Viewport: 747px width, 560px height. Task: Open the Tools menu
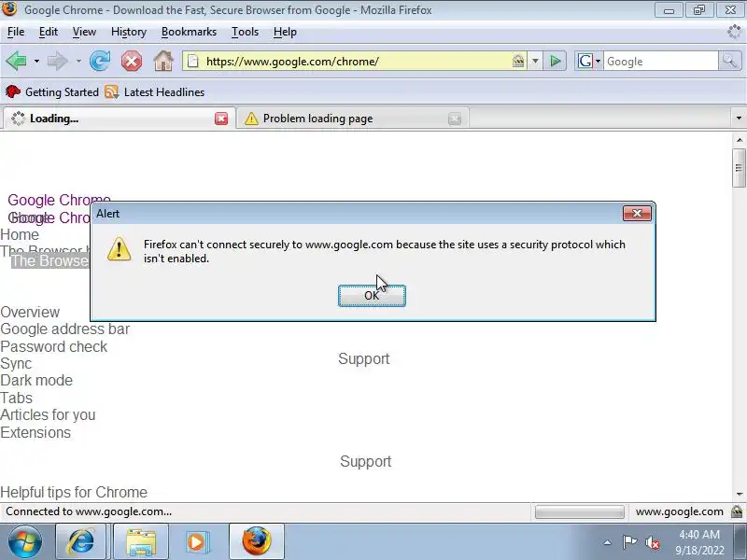tap(245, 32)
